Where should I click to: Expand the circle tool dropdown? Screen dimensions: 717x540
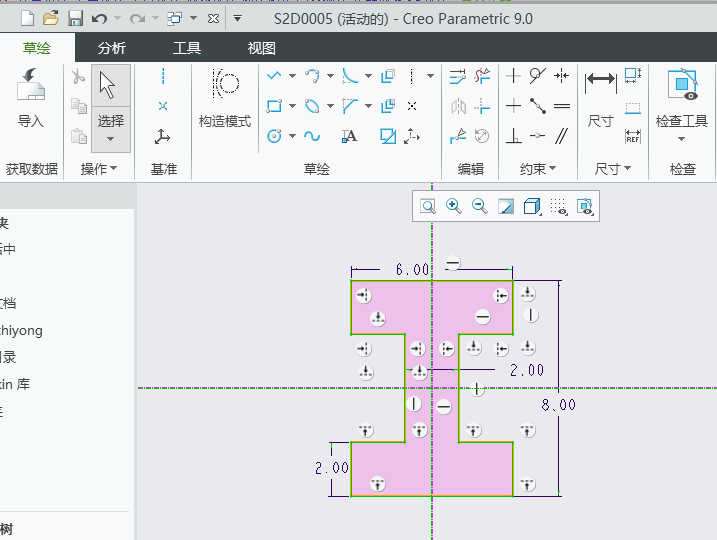[x=292, y=136]
